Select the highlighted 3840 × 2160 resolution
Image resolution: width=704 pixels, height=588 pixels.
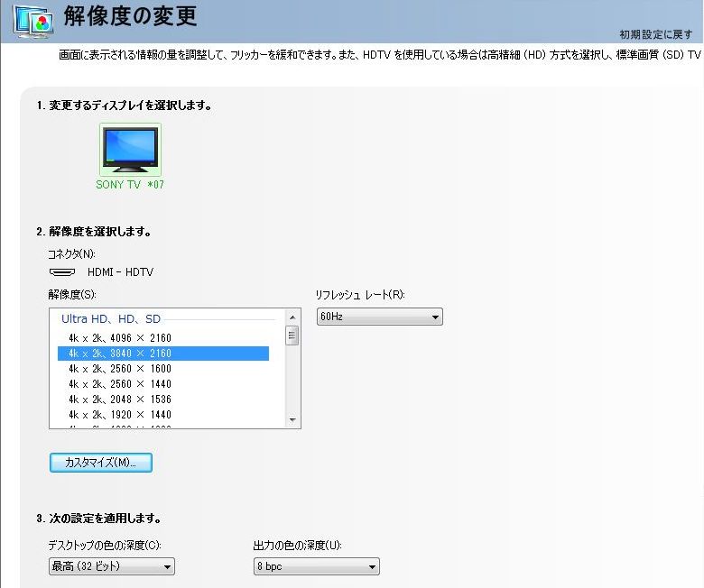click(120, 354)
